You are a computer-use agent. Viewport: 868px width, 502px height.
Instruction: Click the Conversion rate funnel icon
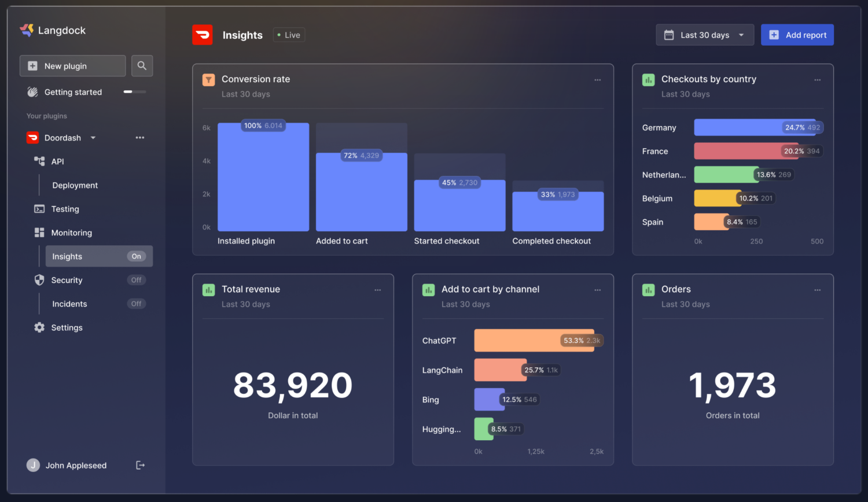tap(208, 80)
